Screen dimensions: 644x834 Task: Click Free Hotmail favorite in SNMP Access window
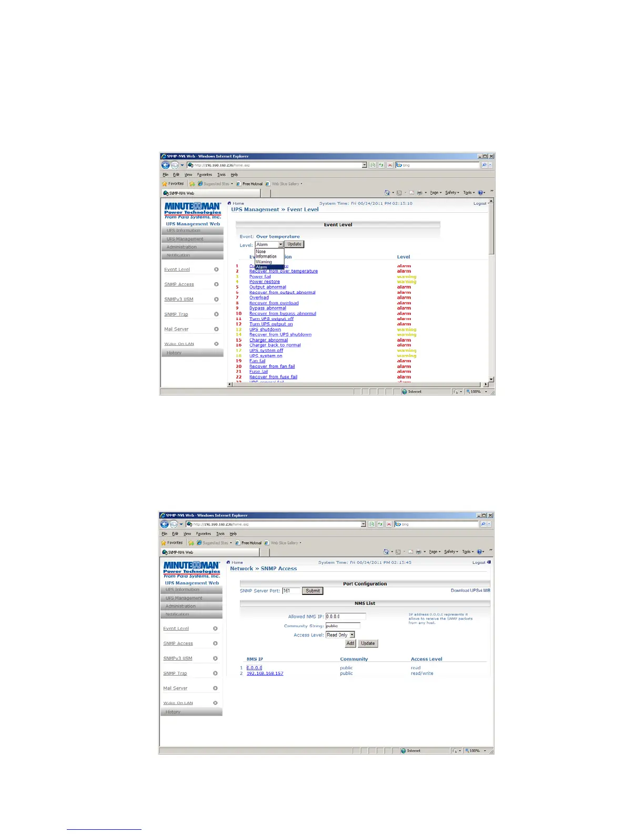point(248,543)
